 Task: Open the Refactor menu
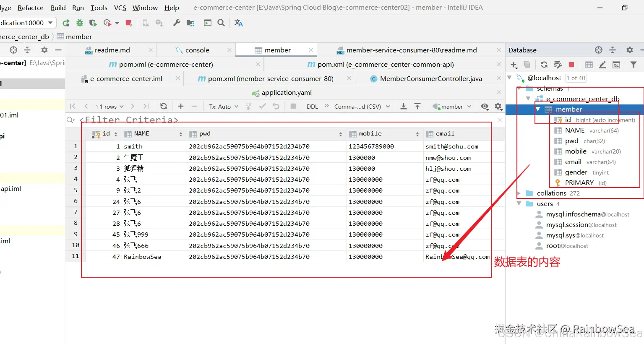point(31,8)
